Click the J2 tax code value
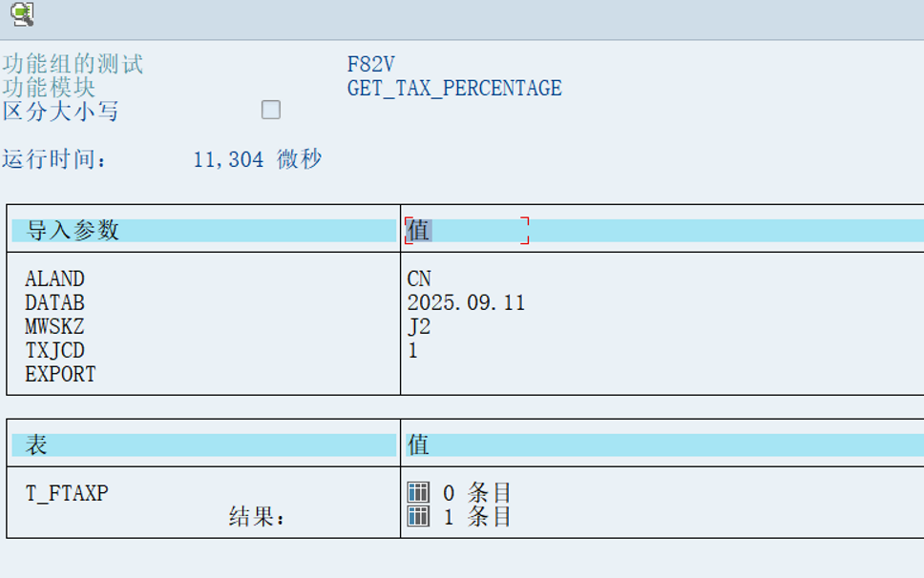The height and width of the screenshot is (578, 924). tap(419, 326)
